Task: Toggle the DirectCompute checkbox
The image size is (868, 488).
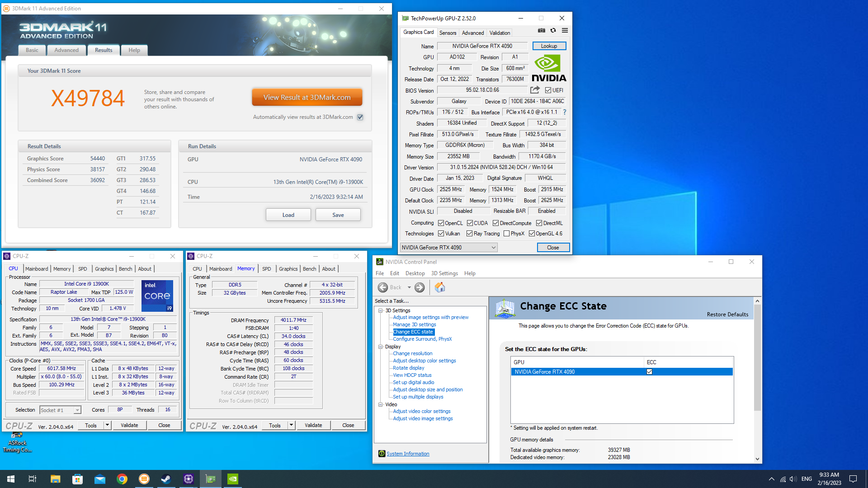Action: click(x=495, y=223)
